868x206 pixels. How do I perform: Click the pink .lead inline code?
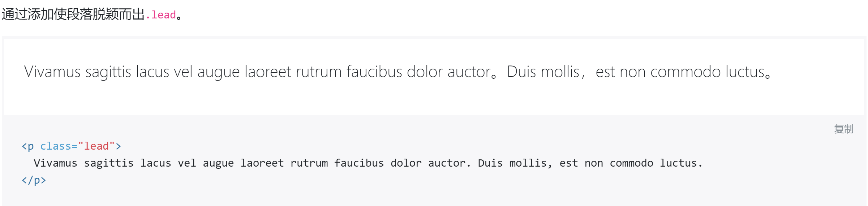[x=161, y=15]
